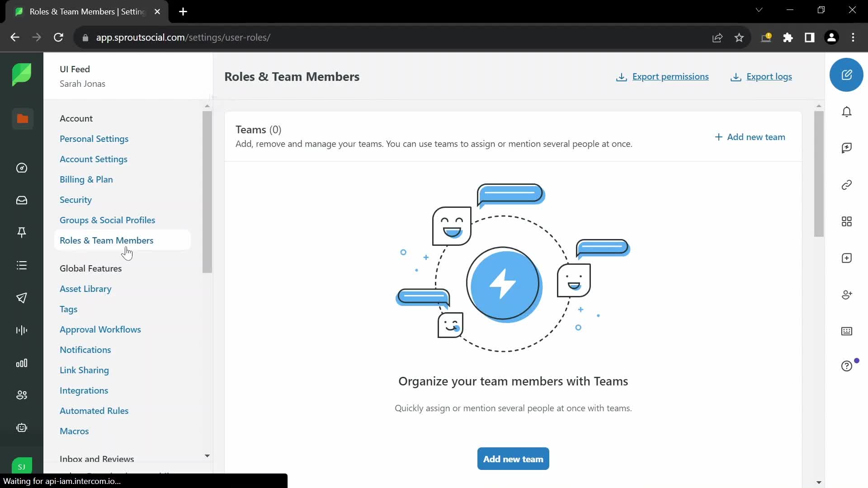This screenshot has width=868, height=488.
Task: Select Billing & Plan settings tab
Action: [86, 179]
